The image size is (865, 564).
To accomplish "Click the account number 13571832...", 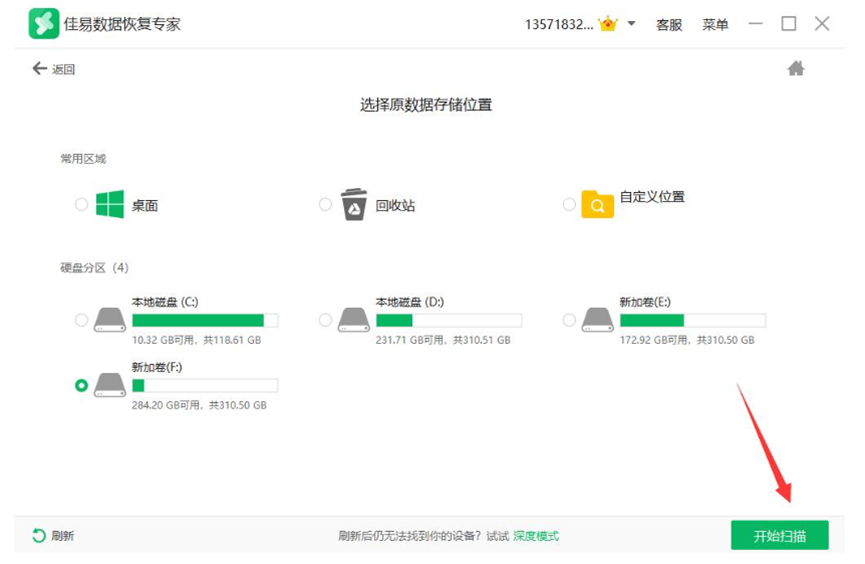I will click(558, 25).
